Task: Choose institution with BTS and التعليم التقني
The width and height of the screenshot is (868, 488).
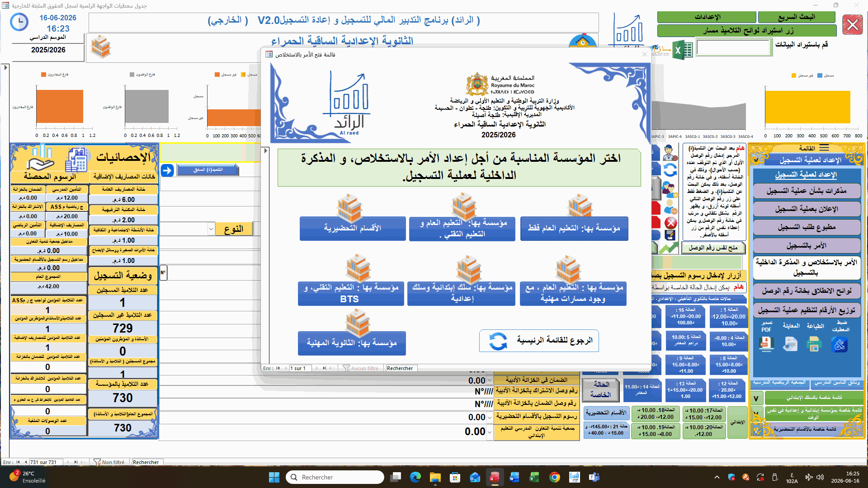Action: tap(351, 293)
